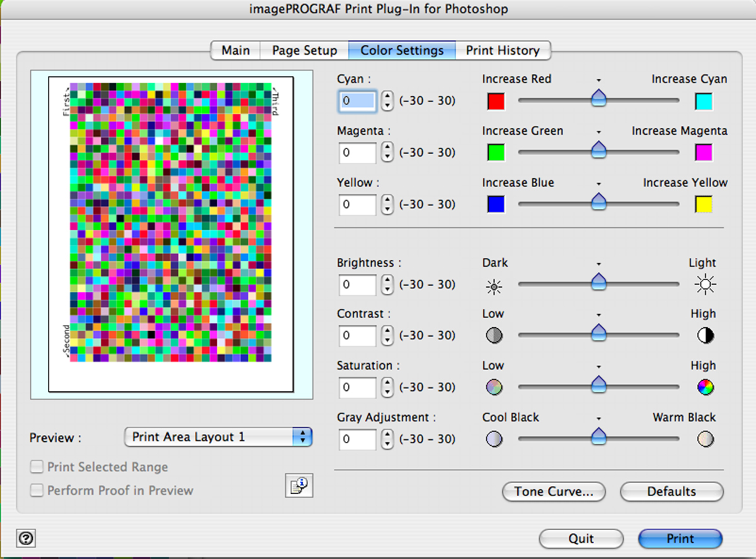Click the green Increase Green swatch icon
Screen dimensions: 756x559
pos(496,152)
